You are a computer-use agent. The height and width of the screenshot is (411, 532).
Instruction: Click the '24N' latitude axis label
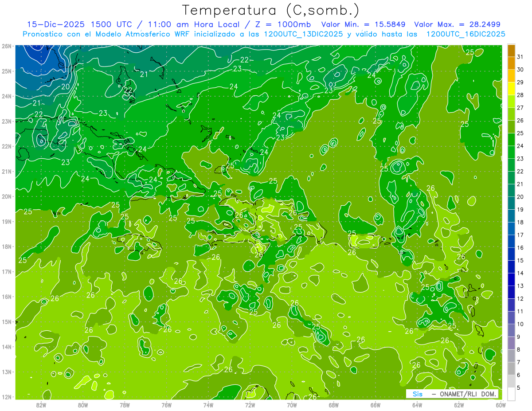(6, 96)
